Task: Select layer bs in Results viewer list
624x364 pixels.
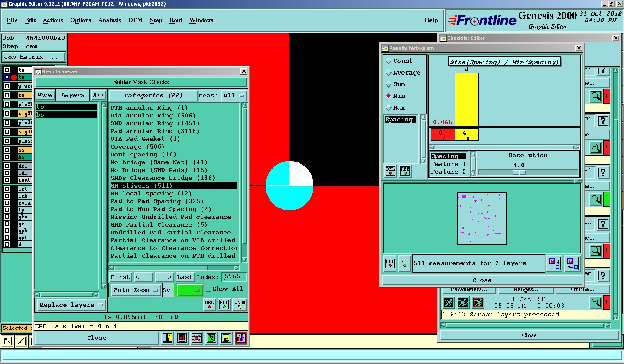Action: click(x=66, y=115)
